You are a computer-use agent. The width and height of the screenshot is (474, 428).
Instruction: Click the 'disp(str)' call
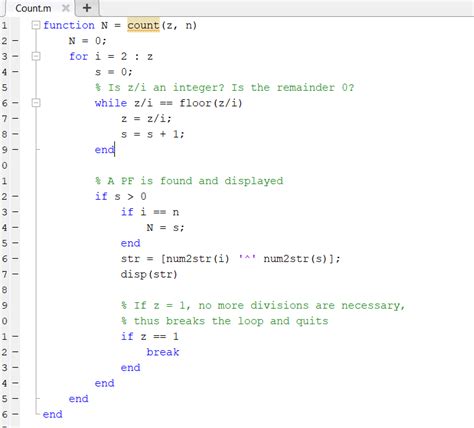pyautogui.click(x=149, y=274)
